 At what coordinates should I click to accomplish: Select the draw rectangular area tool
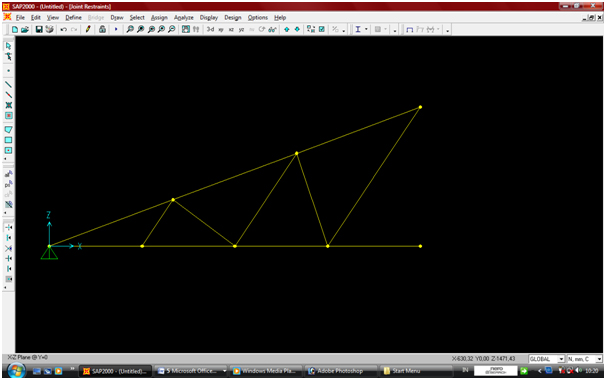click(8, 140)
